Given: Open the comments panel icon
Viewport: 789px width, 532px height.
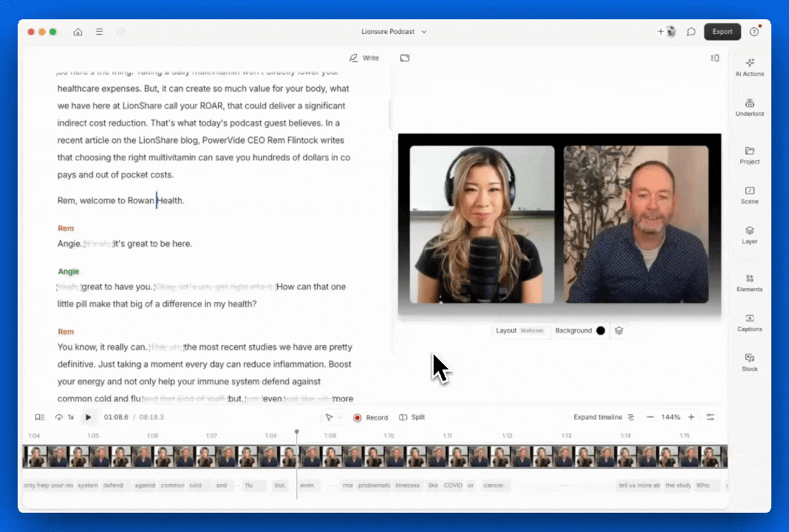Looking at the screenshot, I should (691, 32).
